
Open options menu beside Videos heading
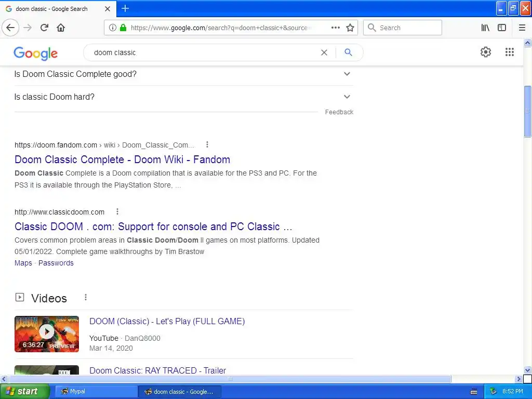click(86, 297)
